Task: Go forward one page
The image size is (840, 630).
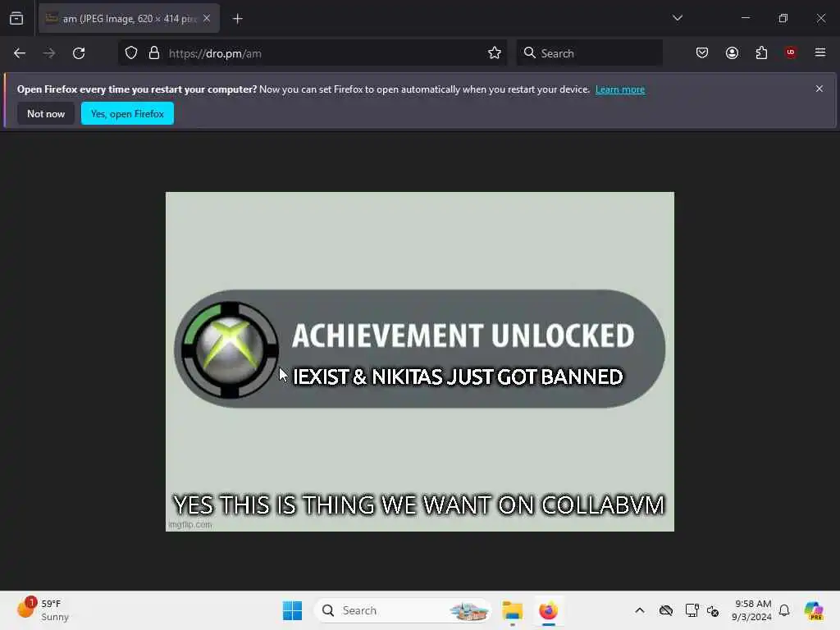Action: 49,53
